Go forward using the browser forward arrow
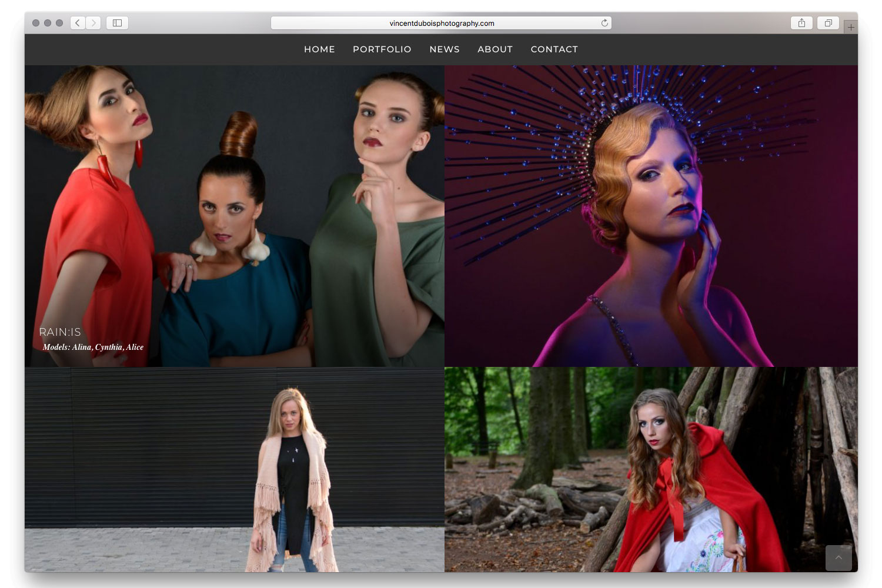This screenshot has width=882, height=588. [x=93, y=23]
